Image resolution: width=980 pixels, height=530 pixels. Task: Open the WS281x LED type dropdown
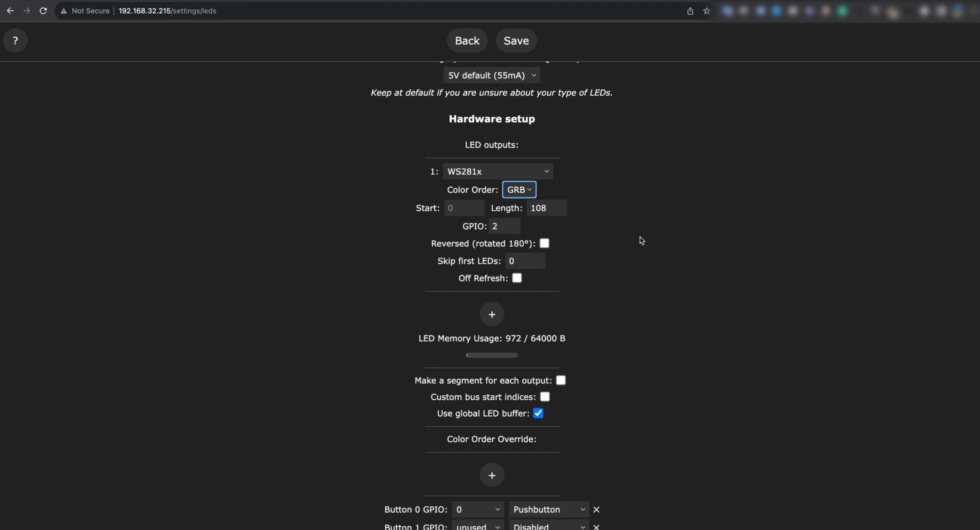click(x=498, y=171)
